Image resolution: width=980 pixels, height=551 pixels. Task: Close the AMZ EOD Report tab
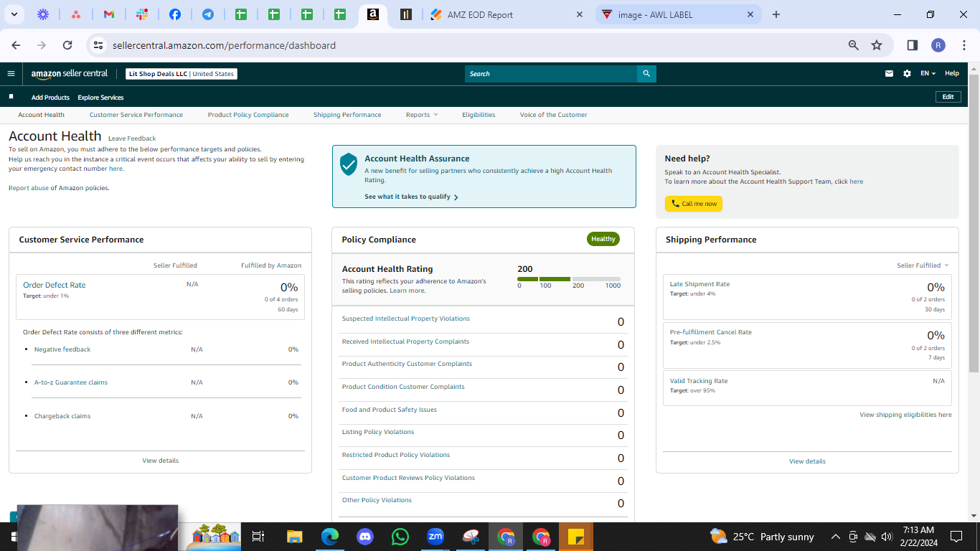pyautogui.click(x=580, y=14)
